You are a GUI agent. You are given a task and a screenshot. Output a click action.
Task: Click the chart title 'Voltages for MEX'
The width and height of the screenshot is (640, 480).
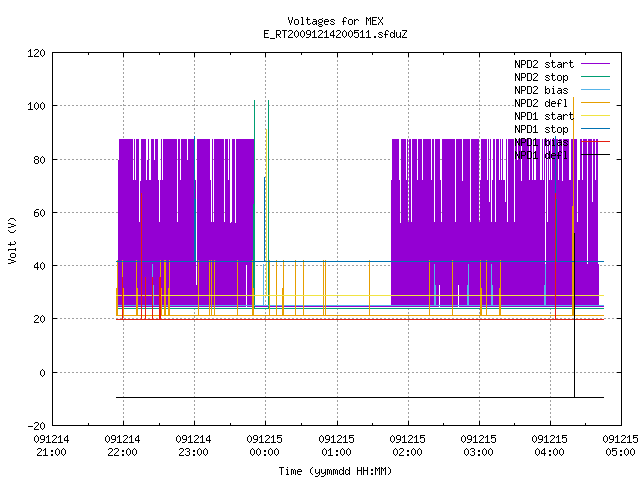(x=335, y=21)
